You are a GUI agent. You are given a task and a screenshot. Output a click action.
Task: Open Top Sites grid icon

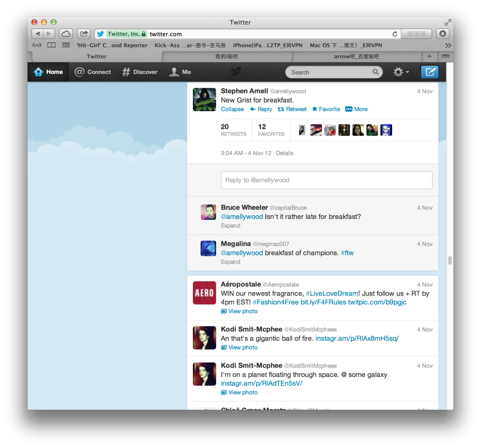[x=66, y=45]
